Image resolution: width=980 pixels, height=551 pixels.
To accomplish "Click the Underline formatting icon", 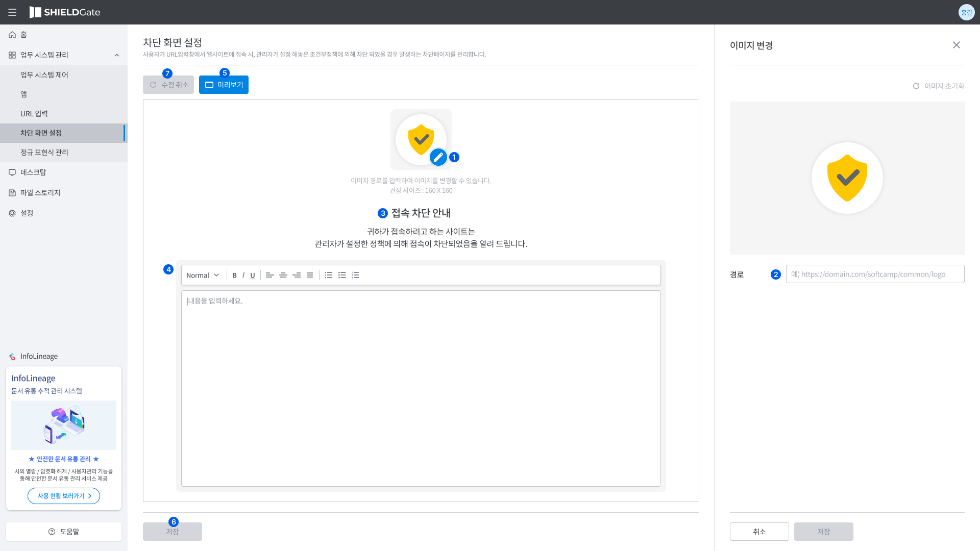I will 253,275.
